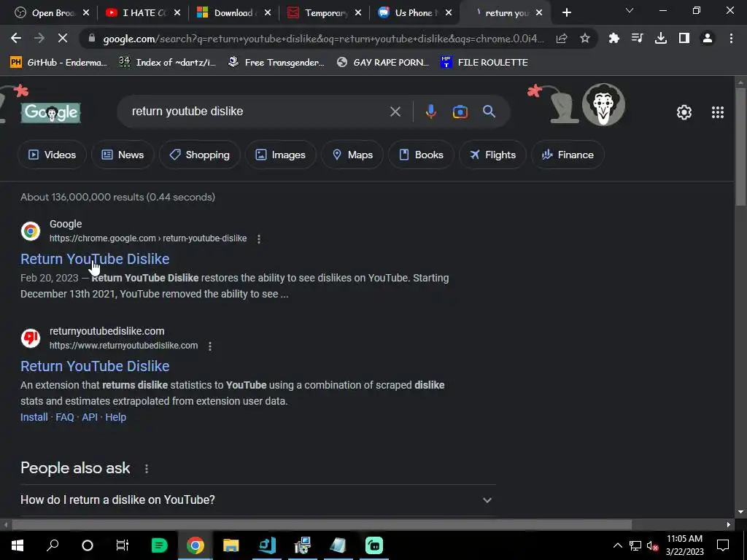Open media controls in toolbar
Image resolution: width=747 pixels, height=560 pixels.
(x=637, y=39)
